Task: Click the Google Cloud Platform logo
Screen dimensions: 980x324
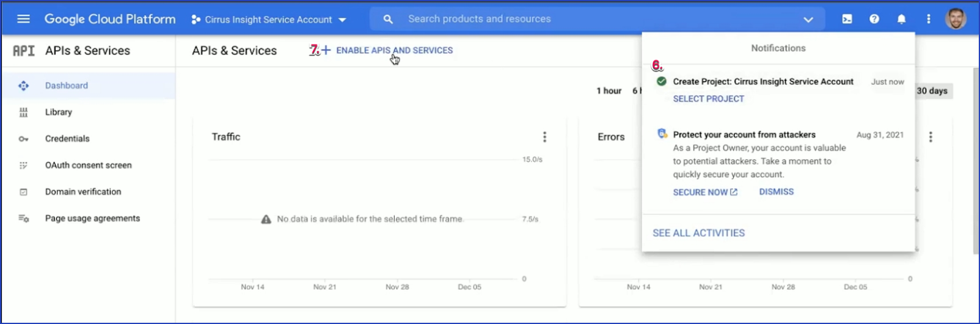Action: pyautogui.click(x=110, y=19)
